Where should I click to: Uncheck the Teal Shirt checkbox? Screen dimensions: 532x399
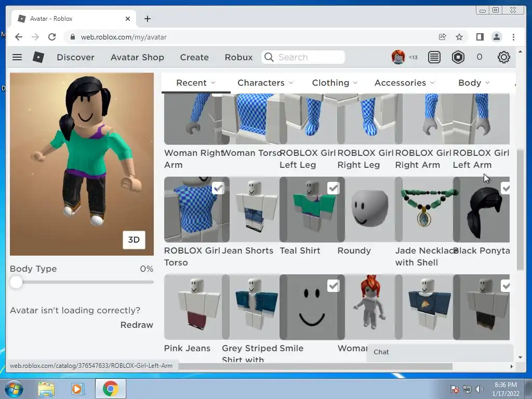(x=333, y=188)
